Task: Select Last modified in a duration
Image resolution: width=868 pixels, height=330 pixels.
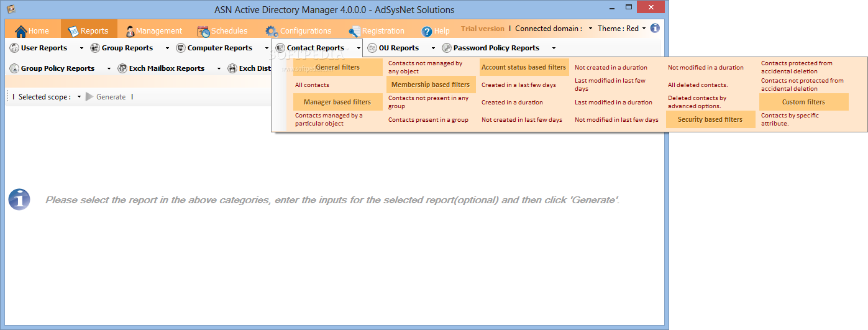Action: [x=614, y=103]
